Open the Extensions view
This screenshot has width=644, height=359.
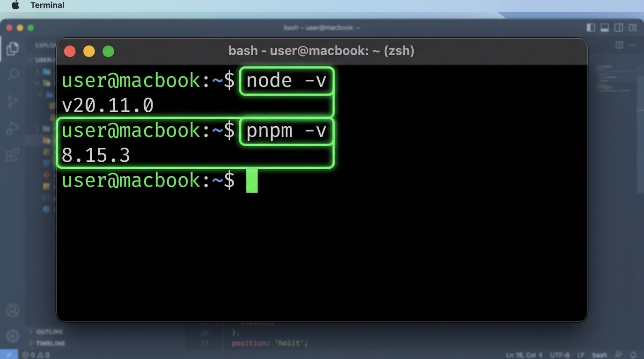pyautogui.click(x=13, y=155)
